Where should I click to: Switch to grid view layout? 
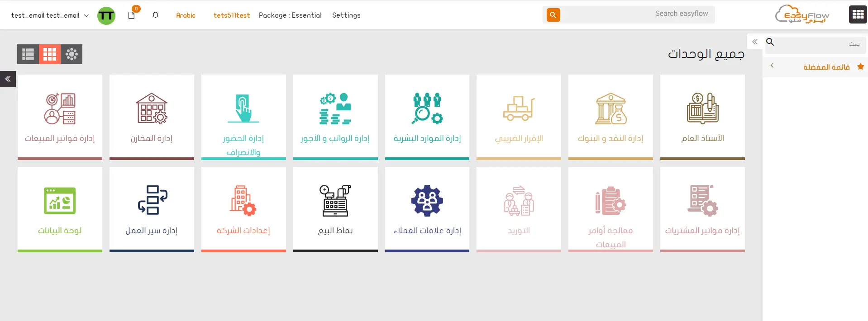pyautogui.click(x=50, y=54)
